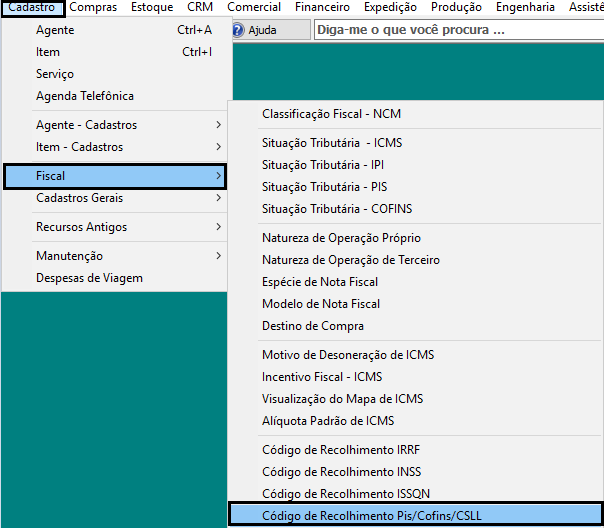Click the Ajuda help question mark icon
Viewport: 605px width, 528px height.
pos(238,30)
